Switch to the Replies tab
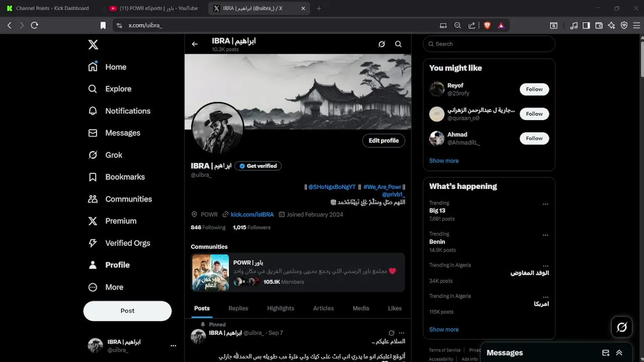Image resolution: width=644 pixels, height=362 pixels. (238, 309)
